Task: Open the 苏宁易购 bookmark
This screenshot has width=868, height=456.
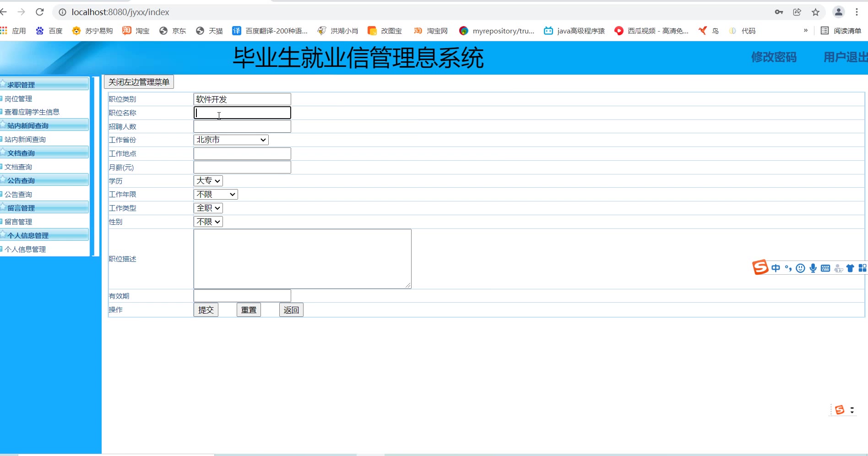Action: [x=92, y=31]
